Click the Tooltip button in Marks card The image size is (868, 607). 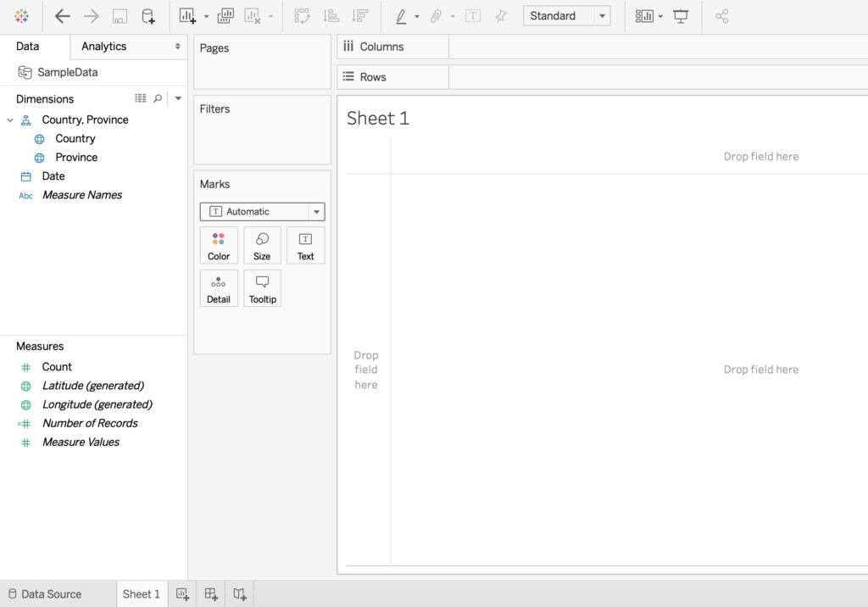(x=262, y=289)
